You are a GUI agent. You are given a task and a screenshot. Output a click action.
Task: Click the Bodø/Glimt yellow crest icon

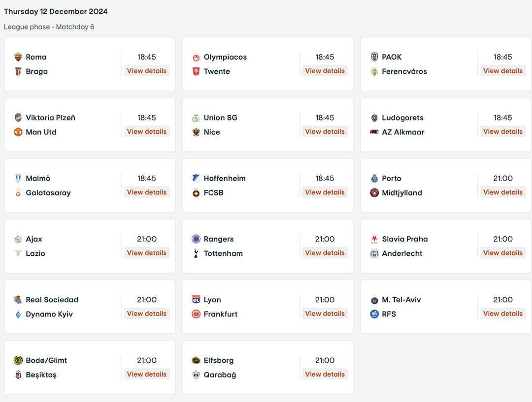coord(18,360)
